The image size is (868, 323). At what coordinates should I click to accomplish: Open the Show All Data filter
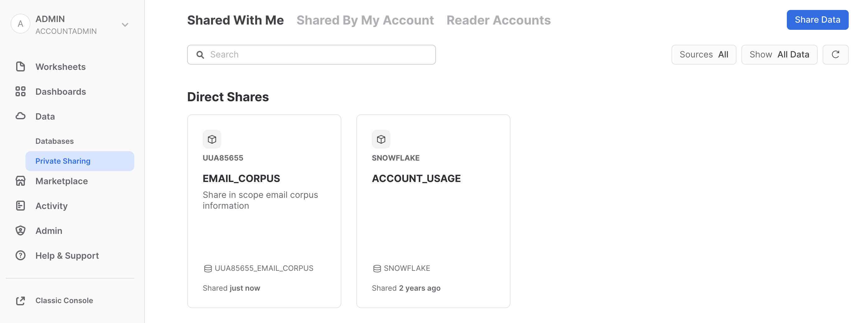(779, 54)
